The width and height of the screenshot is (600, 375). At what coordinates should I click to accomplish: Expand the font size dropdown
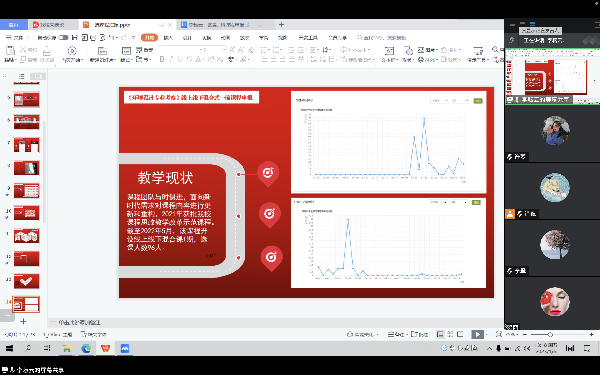click(224, 50)
